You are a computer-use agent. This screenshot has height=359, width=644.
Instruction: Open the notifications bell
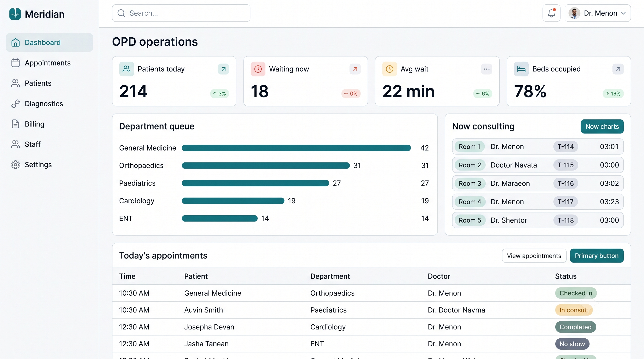point(551,13)
